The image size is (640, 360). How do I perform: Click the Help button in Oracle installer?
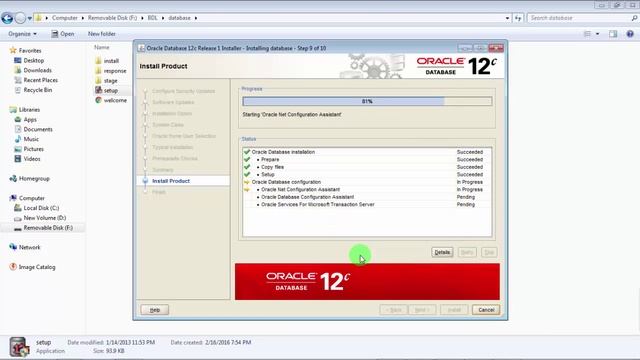point(155,310)
